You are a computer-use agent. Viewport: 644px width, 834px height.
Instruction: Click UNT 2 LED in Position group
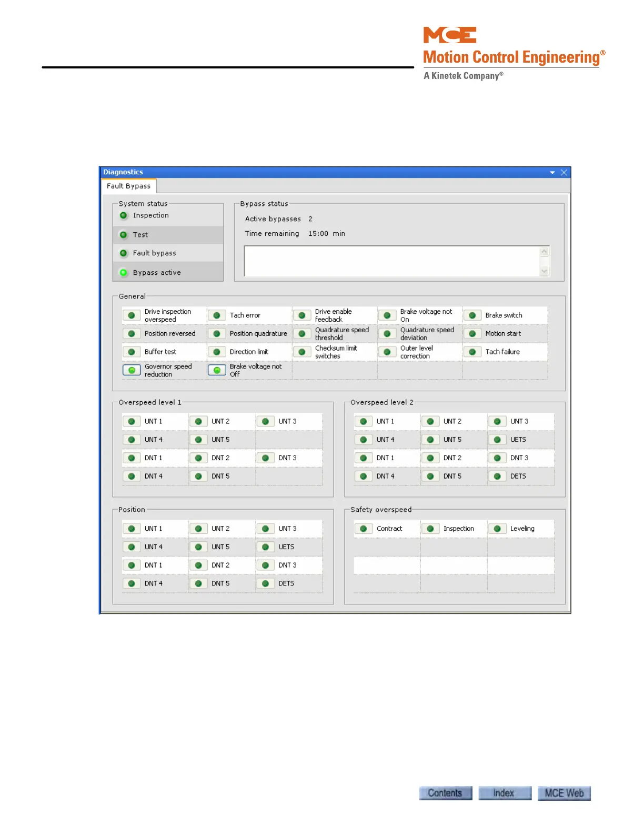pos(198,529)
